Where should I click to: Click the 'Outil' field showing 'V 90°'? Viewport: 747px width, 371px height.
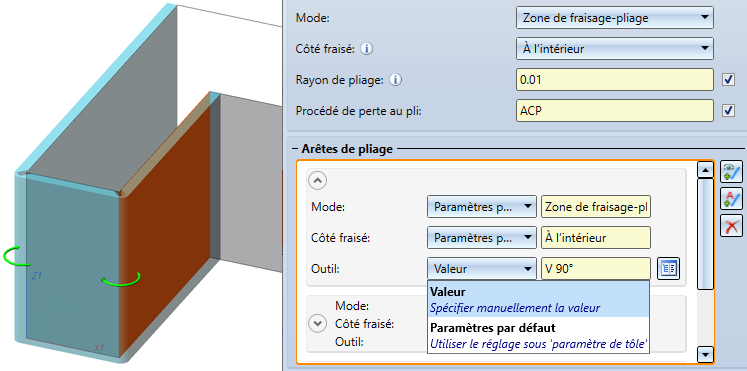(596, 269)
